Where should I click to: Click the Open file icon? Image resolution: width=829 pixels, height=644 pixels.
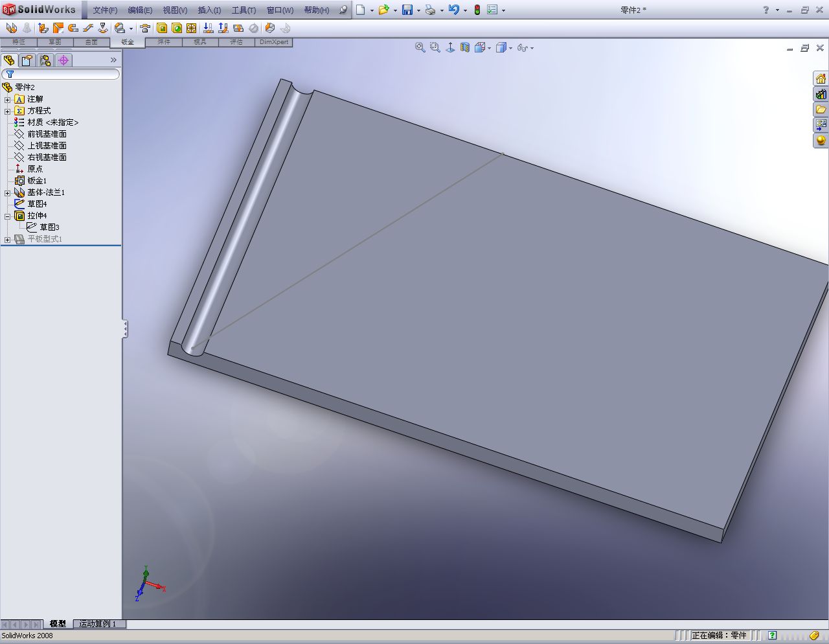point(383,10)
